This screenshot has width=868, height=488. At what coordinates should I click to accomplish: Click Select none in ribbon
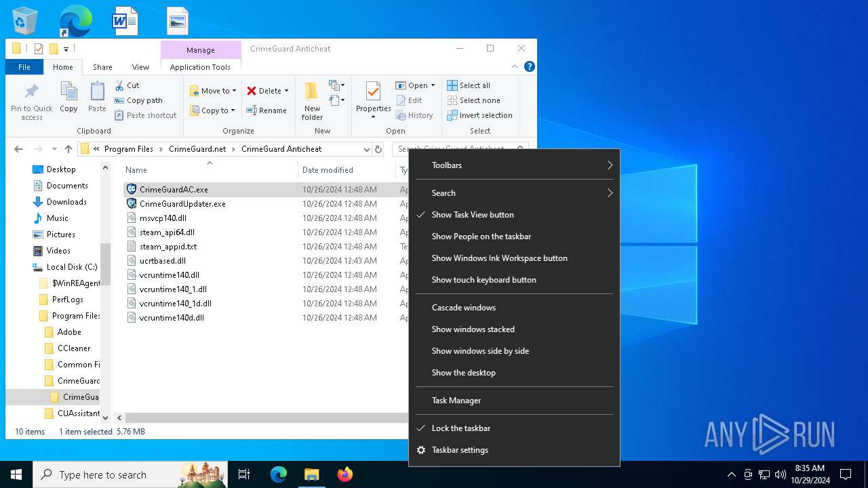[x=473, y=100]
